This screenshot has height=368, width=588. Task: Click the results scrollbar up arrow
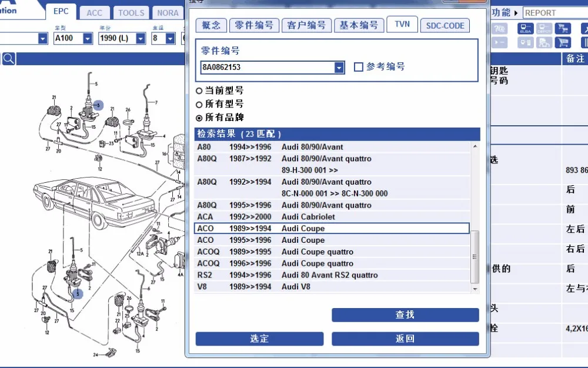tap(475, 146)
